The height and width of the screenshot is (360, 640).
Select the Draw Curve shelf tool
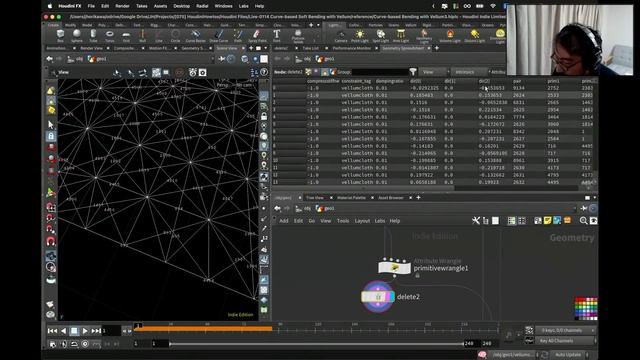pyautogui.click(x=219, y=36)
